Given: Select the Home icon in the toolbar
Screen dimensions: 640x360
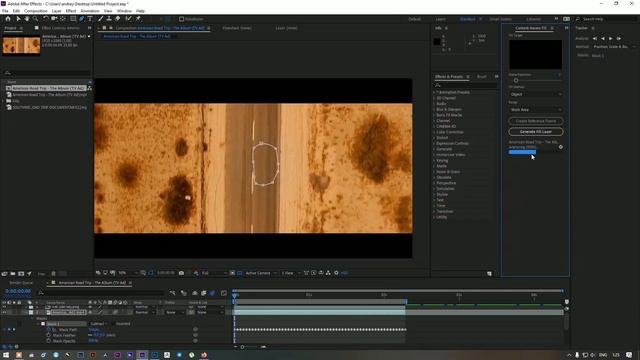Looking at the screenshot, I should (8, 19).
